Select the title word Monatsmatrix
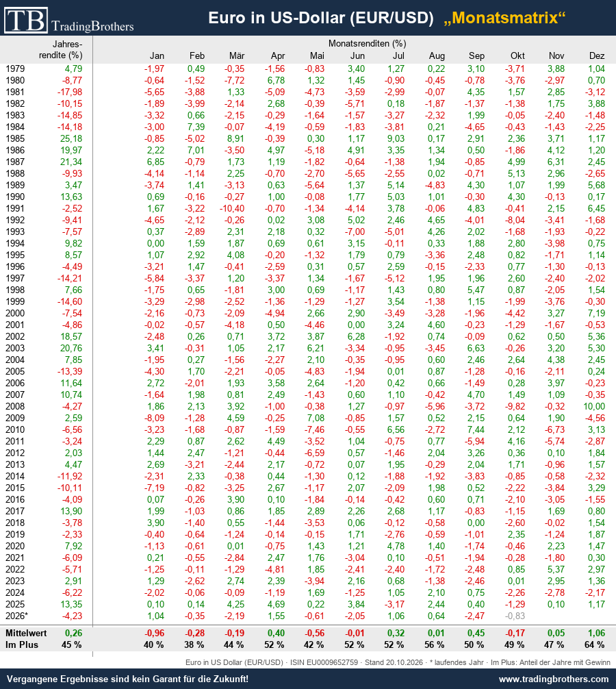This screenshot has width=616, height=689. tap(504, 18)
